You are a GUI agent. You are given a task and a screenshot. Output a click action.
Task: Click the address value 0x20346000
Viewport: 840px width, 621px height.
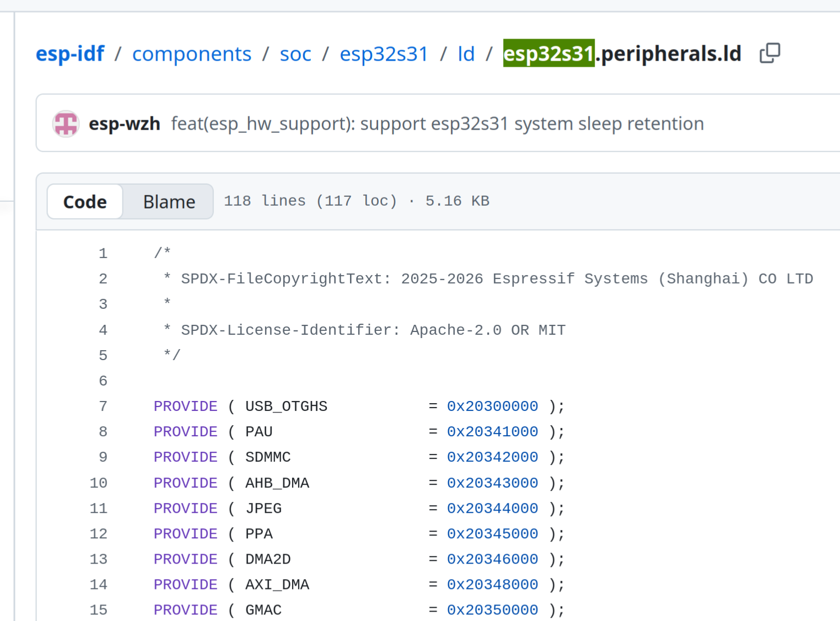point(492,559)
